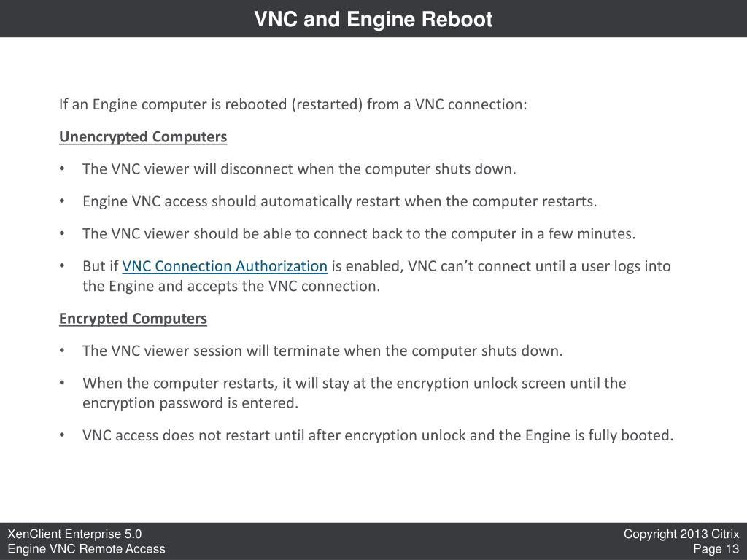This screenshot has height=560, width=747.
Task: Click the bullet dot before 'When the computer restarts'
Action: click(62, 383)
